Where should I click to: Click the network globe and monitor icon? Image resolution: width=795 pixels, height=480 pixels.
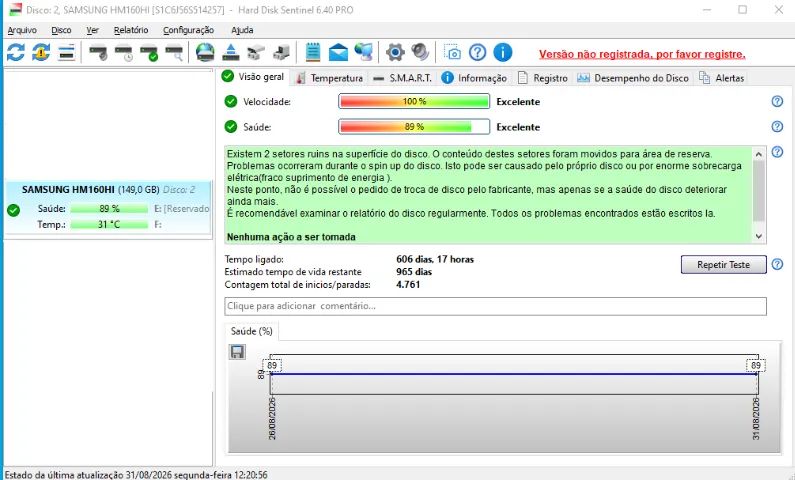(364, 52)
